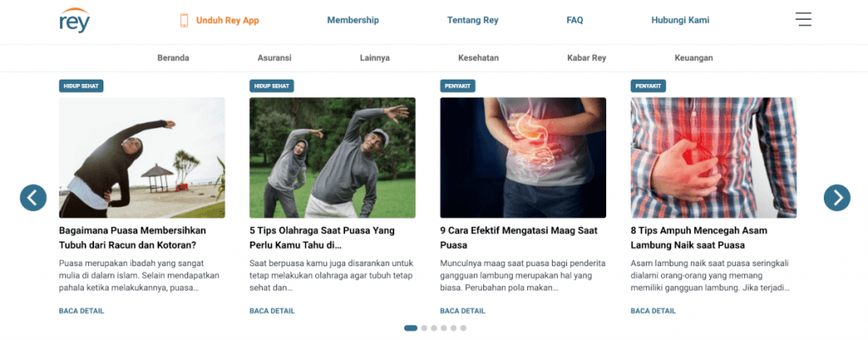Viewport: 868px width, 340px height.
Task: Select the first active carousel indicator dot
Action: [410, 328]
